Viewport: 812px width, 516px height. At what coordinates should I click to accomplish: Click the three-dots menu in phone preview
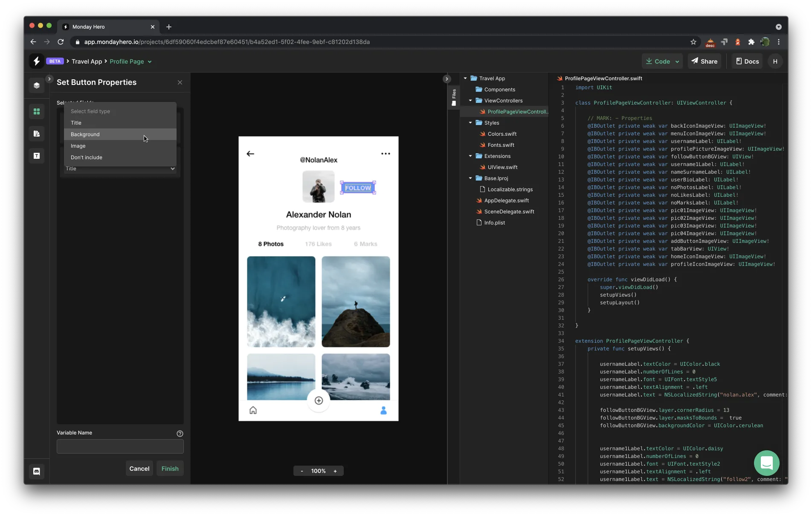pyautogui.click(x=386, y=154)
